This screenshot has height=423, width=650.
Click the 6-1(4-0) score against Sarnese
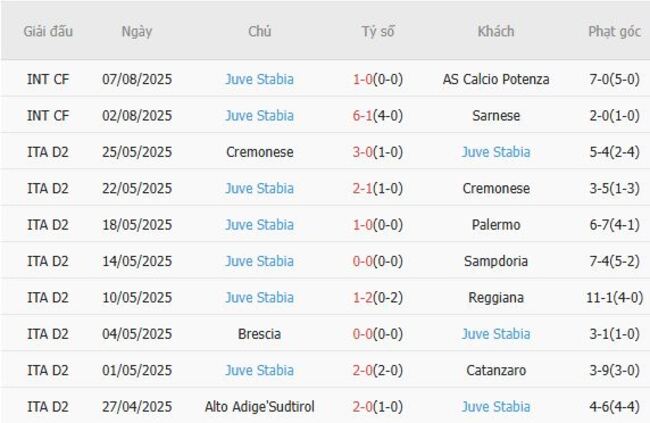click(378, 116)
